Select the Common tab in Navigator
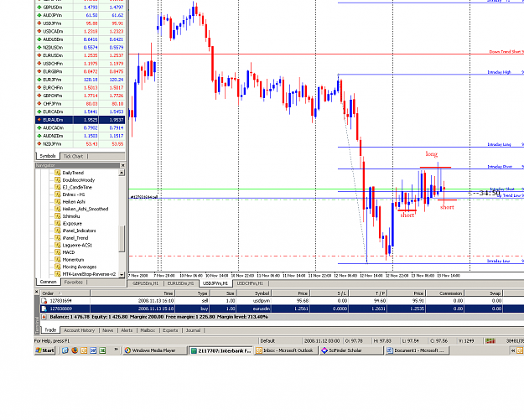 (x=48, y=282)
